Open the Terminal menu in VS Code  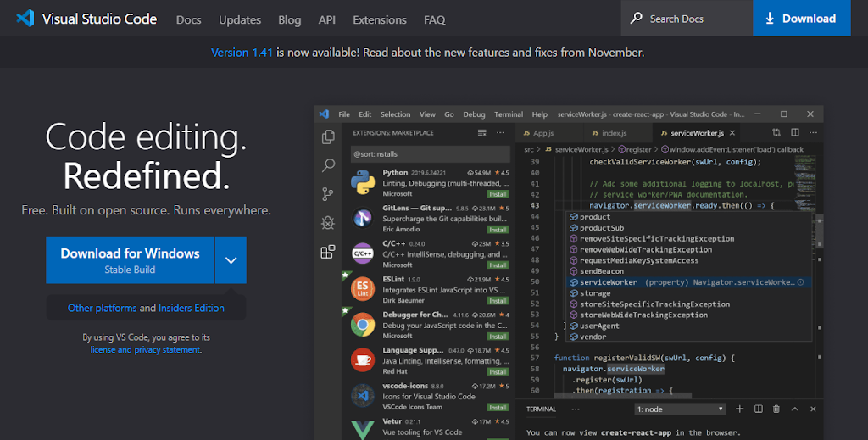(509, 114)
